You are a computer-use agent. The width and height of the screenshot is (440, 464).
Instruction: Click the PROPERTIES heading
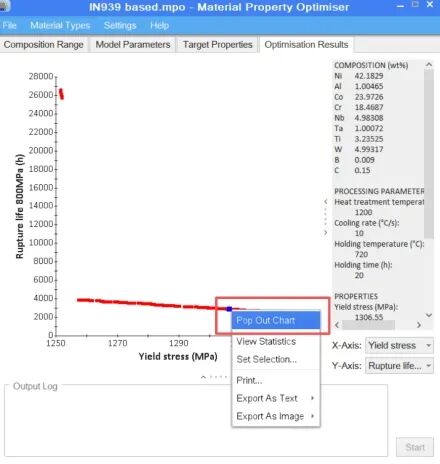click(356, 296)
